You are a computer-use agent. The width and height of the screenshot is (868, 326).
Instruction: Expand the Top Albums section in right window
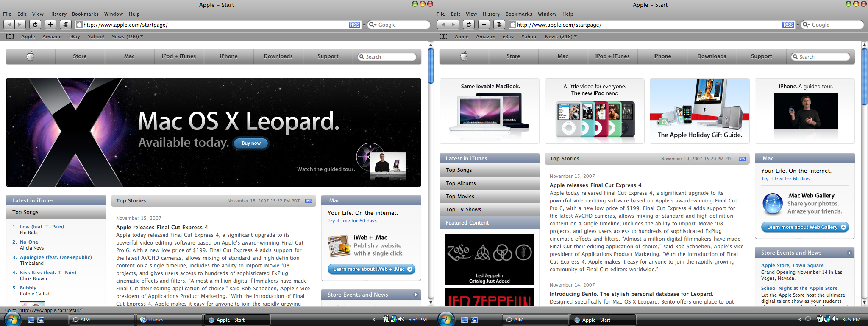pos(490,183)
